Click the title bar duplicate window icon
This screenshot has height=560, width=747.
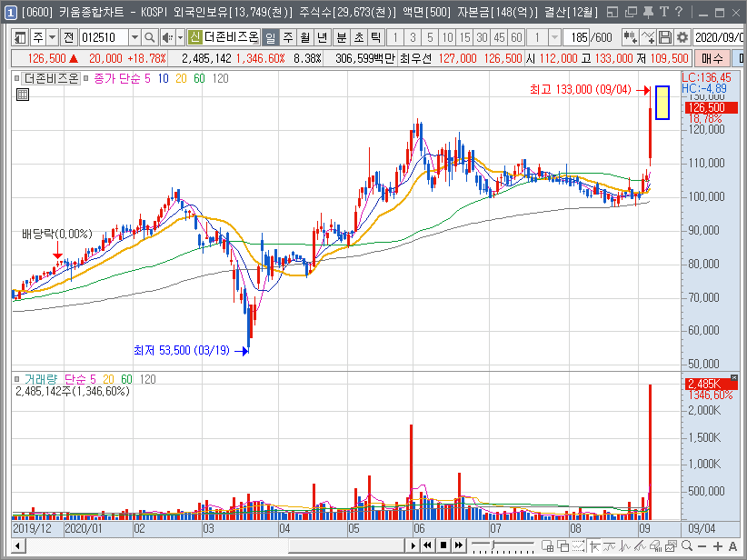click(x=631, y=12)
